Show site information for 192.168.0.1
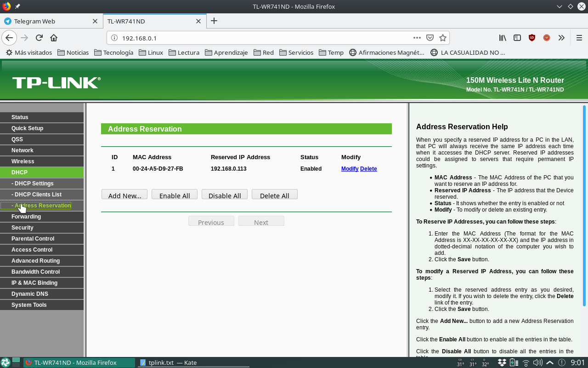The height and width of the screenshot is (368, 588). tap(114, 38)
